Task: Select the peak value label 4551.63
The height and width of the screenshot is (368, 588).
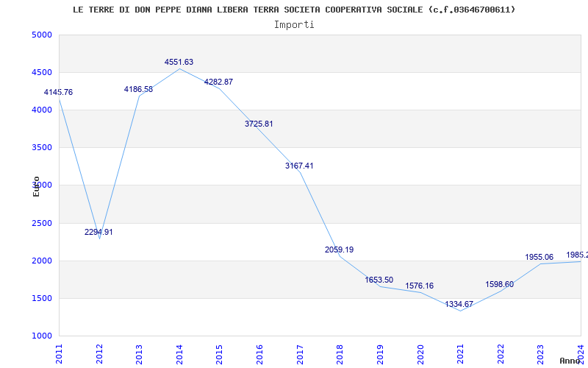Action: point(179,62)
